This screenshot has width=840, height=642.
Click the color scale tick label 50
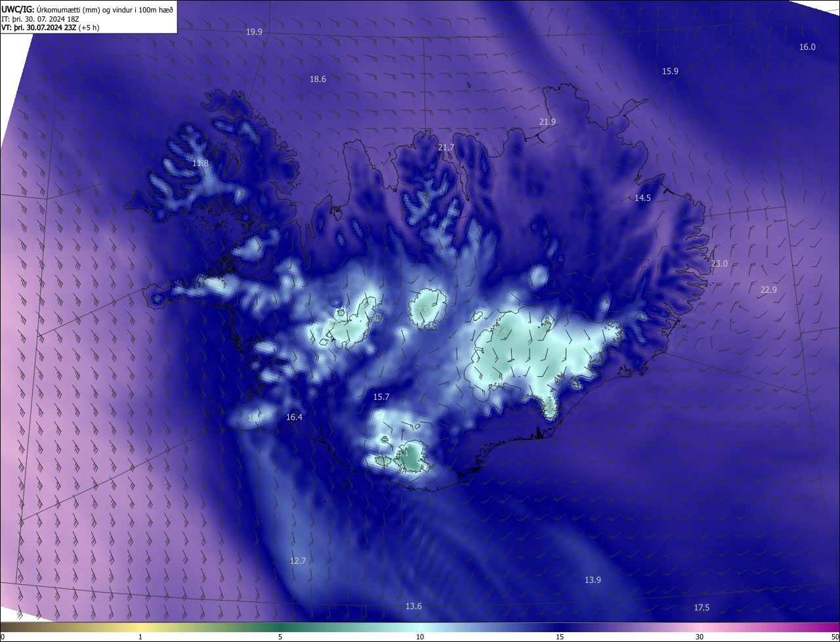pos(835,637)
